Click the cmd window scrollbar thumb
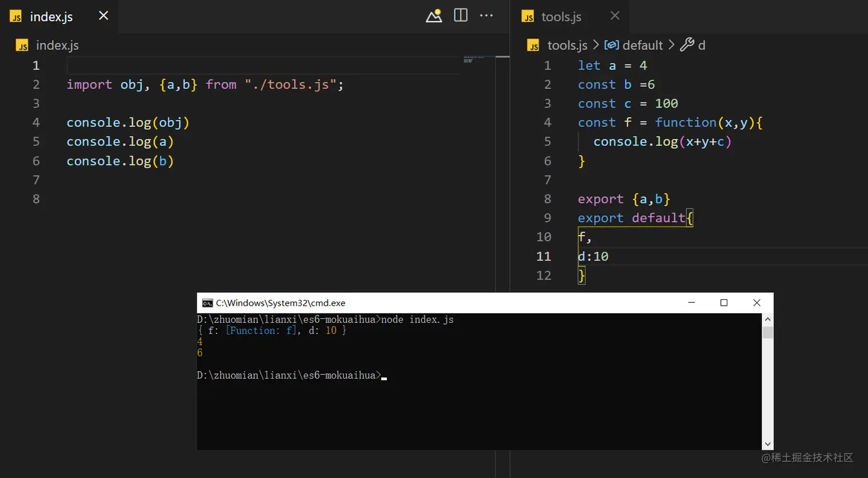The width and height of the screenshot is (868, 478). (x=768, y=333)
